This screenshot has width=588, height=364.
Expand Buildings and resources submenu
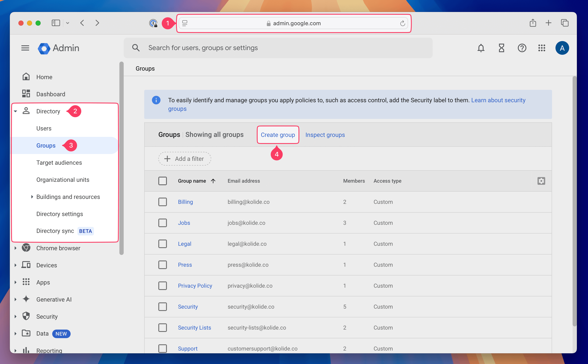(32, 197)
